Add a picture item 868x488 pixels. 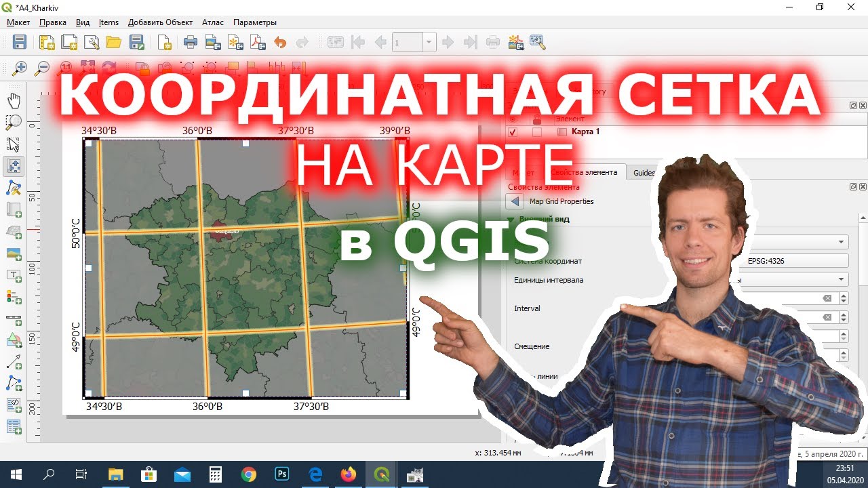coord(14,253)
